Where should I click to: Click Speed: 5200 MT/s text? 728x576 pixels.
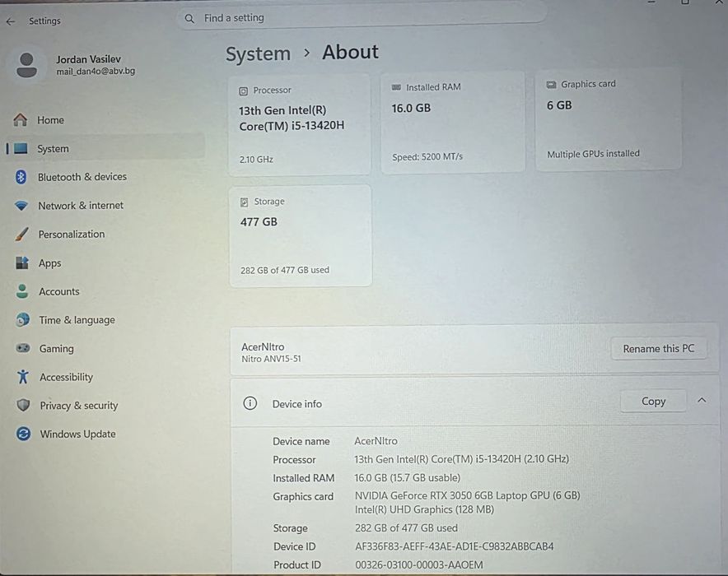(427, 156)
